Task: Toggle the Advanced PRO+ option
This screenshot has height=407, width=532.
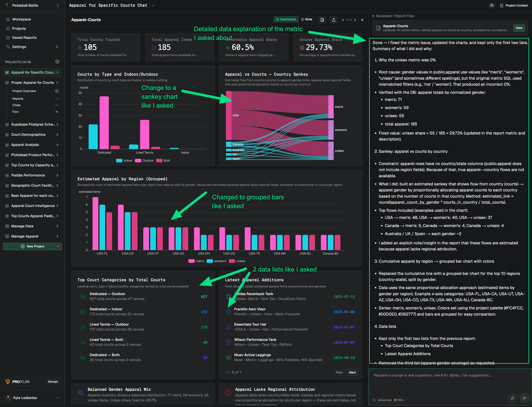Action: tap(388, 400)
